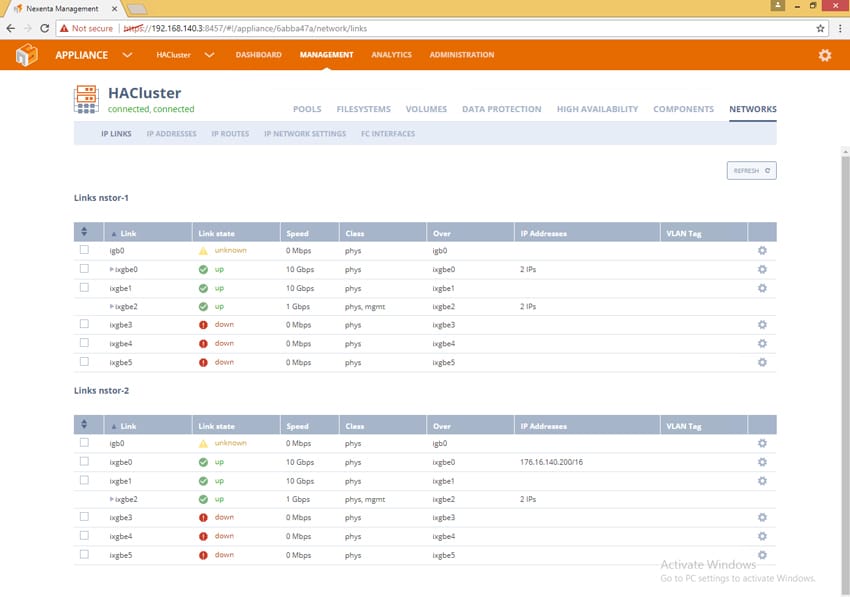Image resolution: width=850 pixels, height=597 pixels.
Task: Open the Chrome three-dot menu
Action: 840,28
